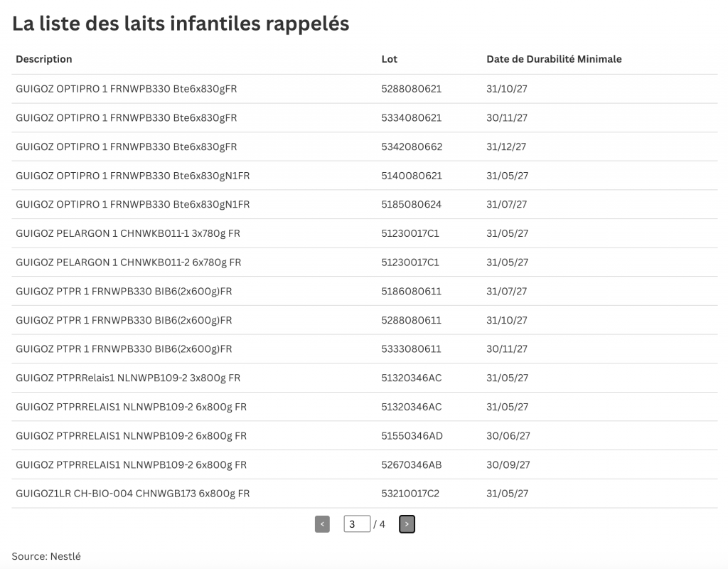Select lot number 5334080621
The width and height of the screenshot is (728, 569).
tap(412, 118)
